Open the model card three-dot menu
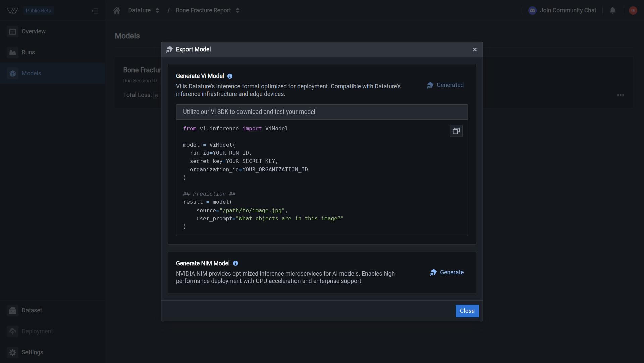This screenshot has height=363, width=644. pos(621,95)
